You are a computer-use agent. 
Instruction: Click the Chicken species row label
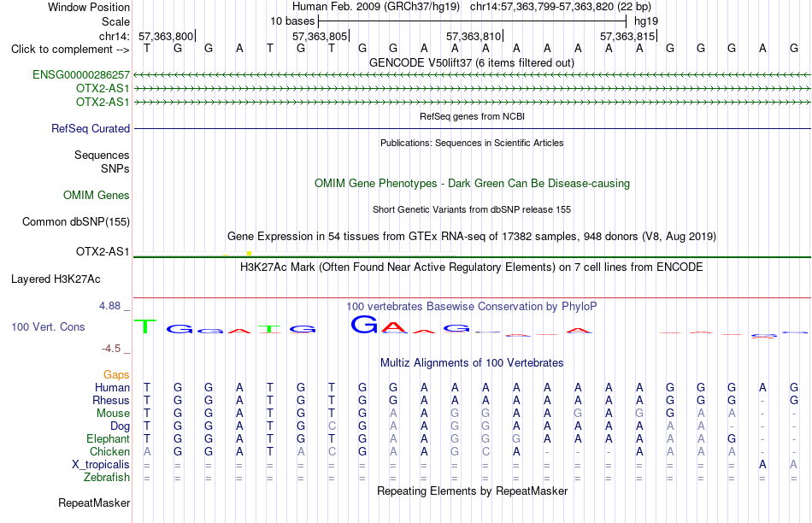[x=109, y=451]
